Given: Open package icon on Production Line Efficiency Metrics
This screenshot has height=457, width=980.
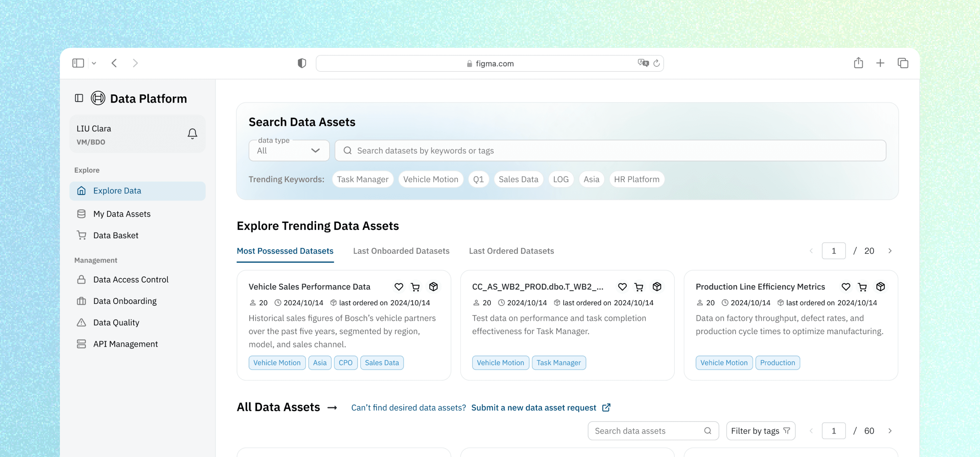Looking at the screenshot, I should (880, 287).
